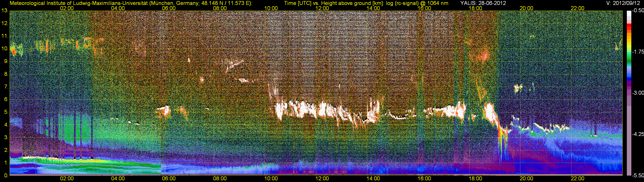This screenshot has width=644, height=182.
Task: Click the 18:00 label on bottom time axis
Action: pyautogui.click(x=475, y=179)
